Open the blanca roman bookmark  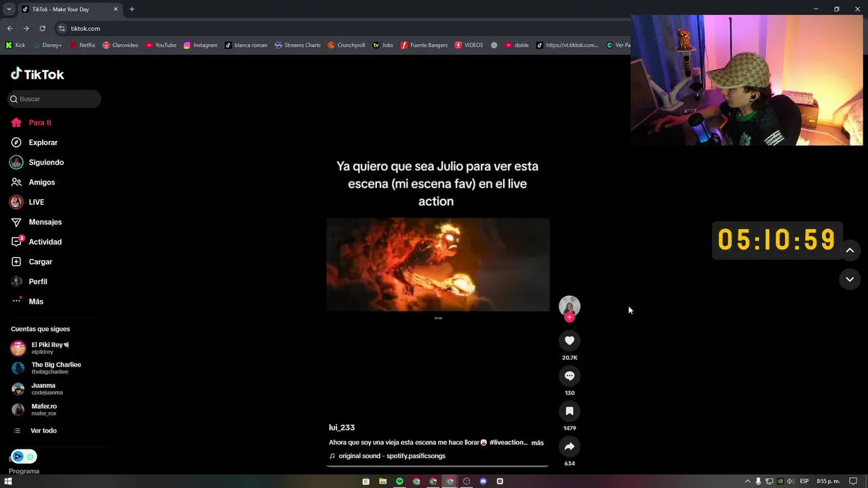(x=246, y=45)
